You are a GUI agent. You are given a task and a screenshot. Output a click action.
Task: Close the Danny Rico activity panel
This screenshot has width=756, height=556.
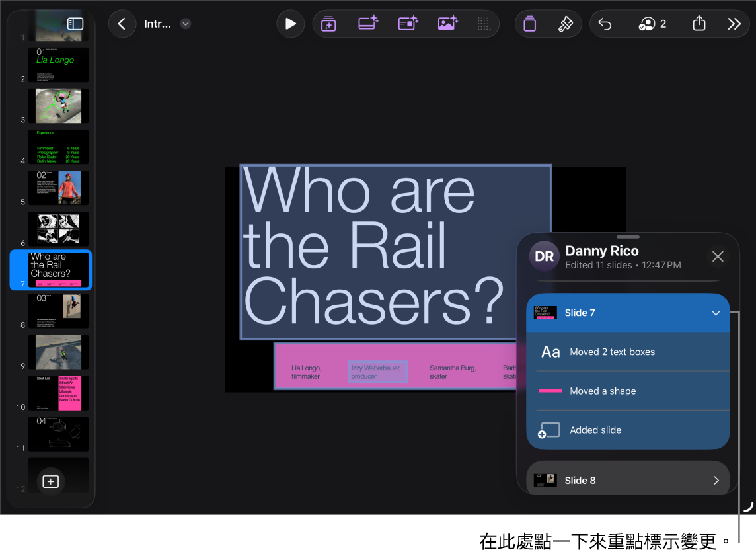click(x=718, y=257)
